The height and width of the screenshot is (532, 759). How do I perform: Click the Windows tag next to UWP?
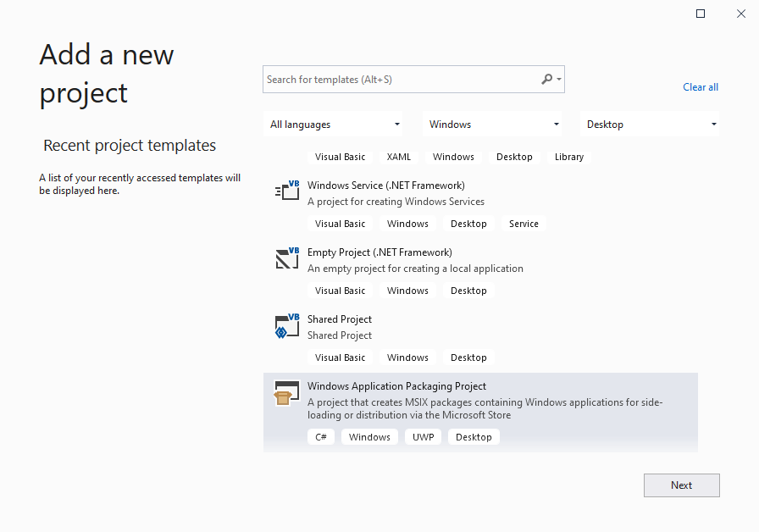pos(369,437)
